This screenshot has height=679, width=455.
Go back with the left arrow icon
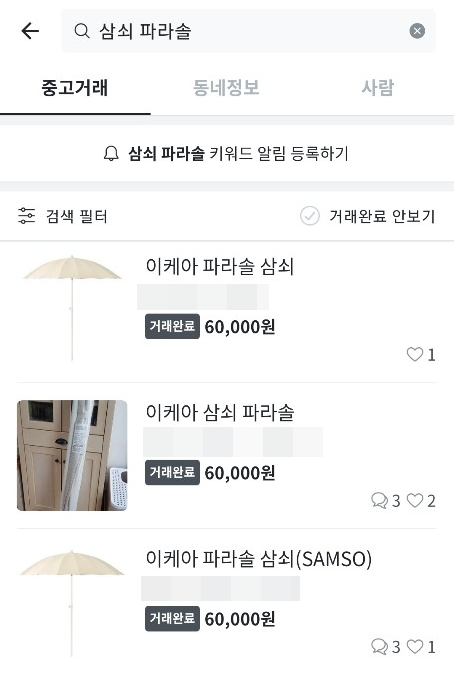pyautogui.click(x=30, y=31)
